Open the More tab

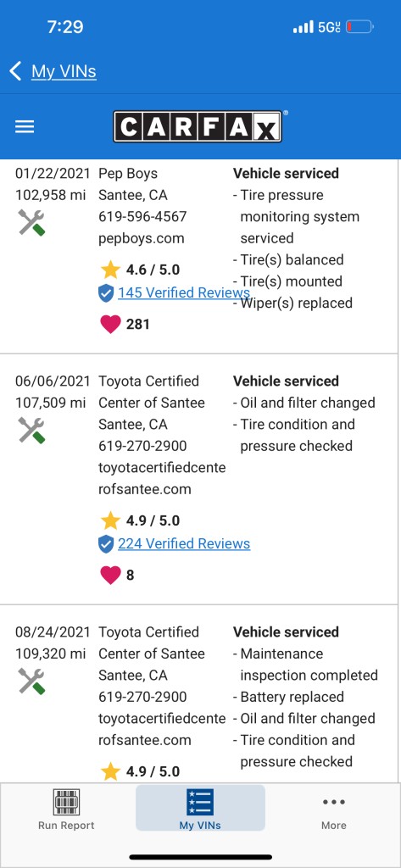[x=333, y=809]
